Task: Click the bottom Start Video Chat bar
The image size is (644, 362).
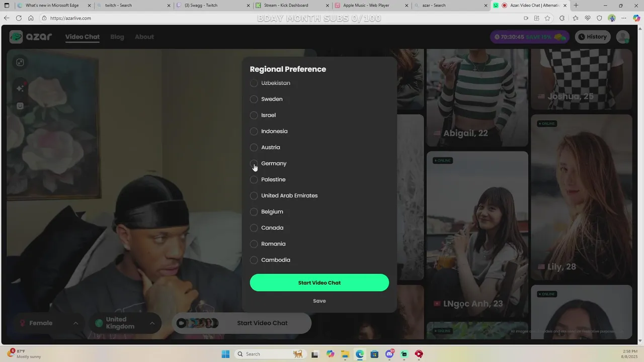Action: click(x=242, y=323)
